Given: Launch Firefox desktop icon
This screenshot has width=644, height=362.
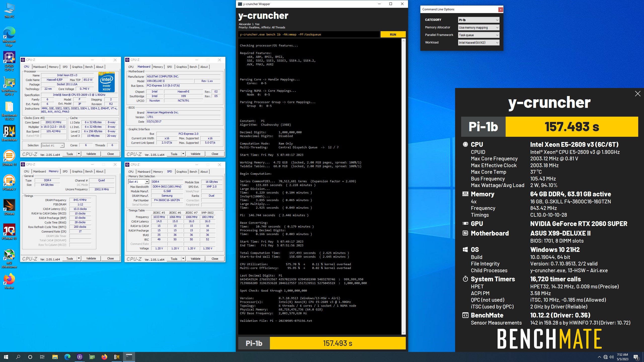Looking at the screenshot, I should click(9, 281).
